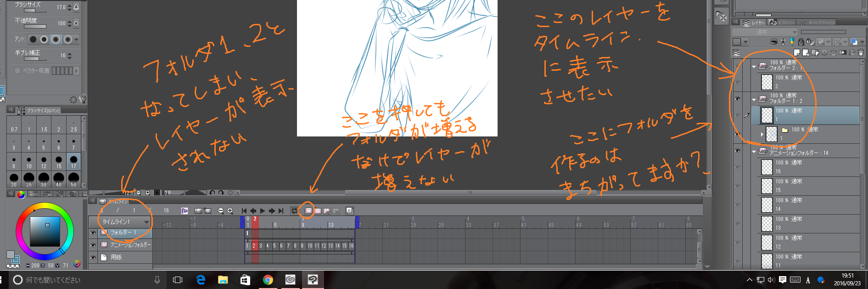Enable onion skin in the timeline
The height and width of the screenshot is (289, 868).
click(x=349, y=210)
